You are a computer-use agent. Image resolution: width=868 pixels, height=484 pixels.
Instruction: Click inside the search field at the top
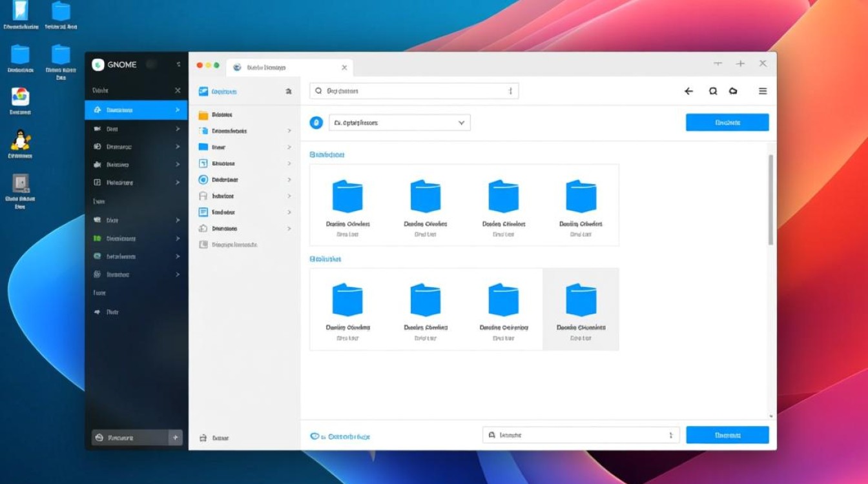point(413,92)
